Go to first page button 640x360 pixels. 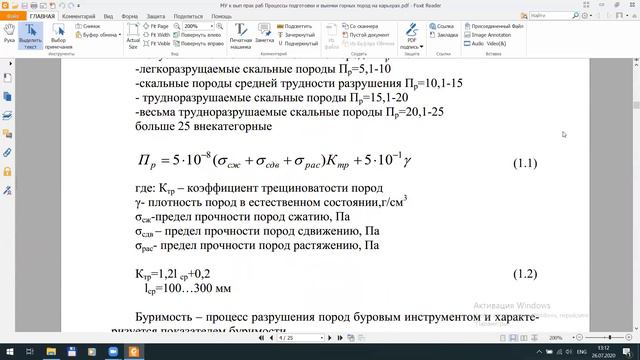pyautogui.click(x=261, y=338)
